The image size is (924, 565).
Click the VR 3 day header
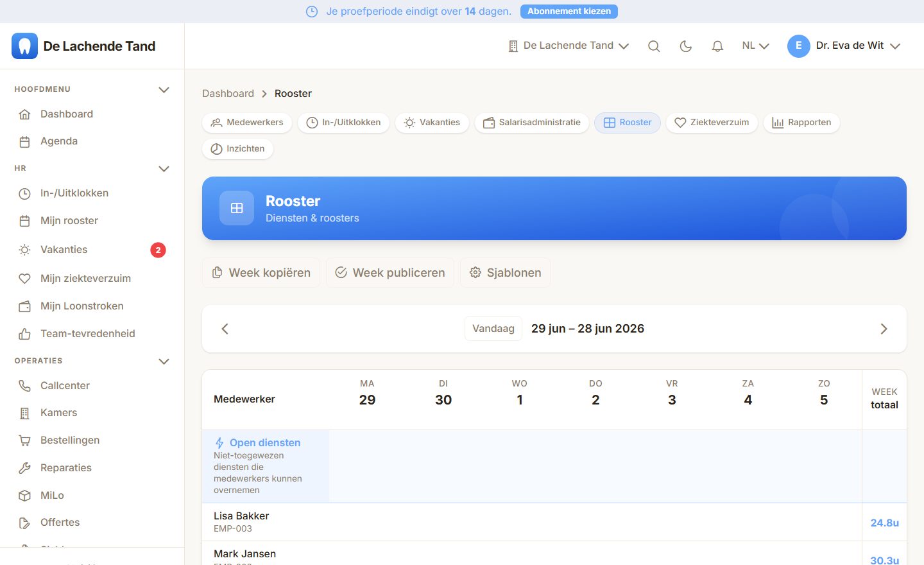click(672, 394)
